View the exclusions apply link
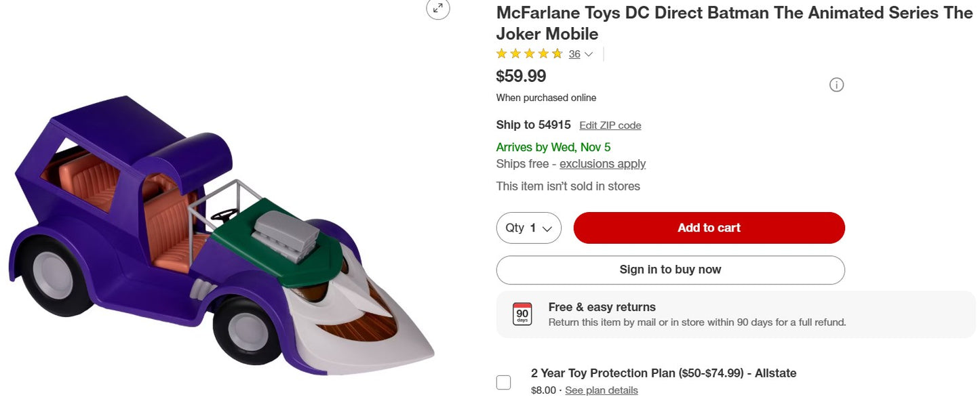Viewport: 980px width, 397px height. [602, 163]
